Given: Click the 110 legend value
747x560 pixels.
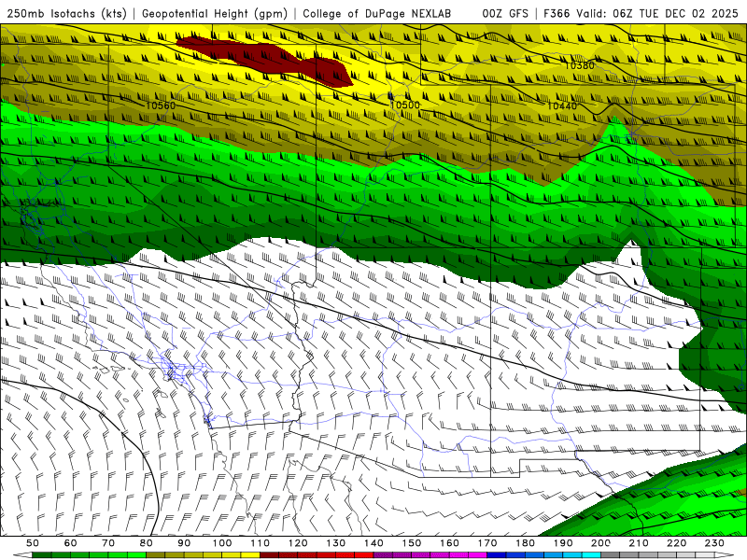Looking at the screenshot, I should pyautogui.click(x=261, y=543).
